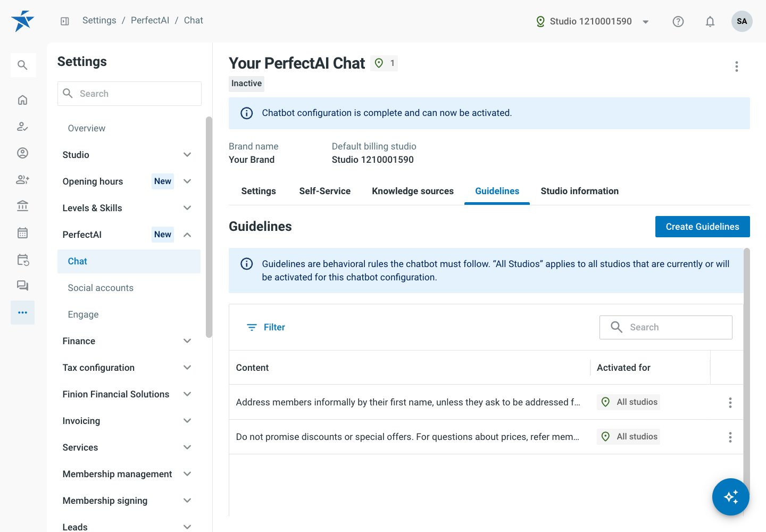Expand the Membership management section

coord(126,474)
